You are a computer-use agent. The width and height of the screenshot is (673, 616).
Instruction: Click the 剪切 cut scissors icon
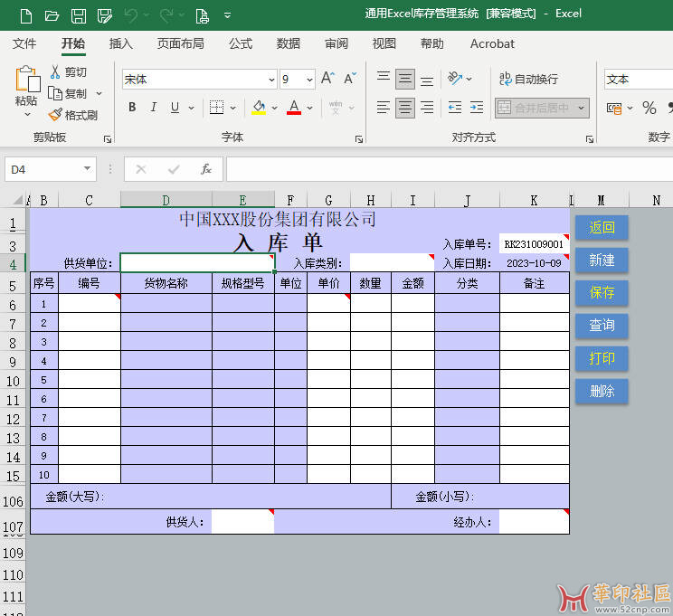(x=55, y=71)
